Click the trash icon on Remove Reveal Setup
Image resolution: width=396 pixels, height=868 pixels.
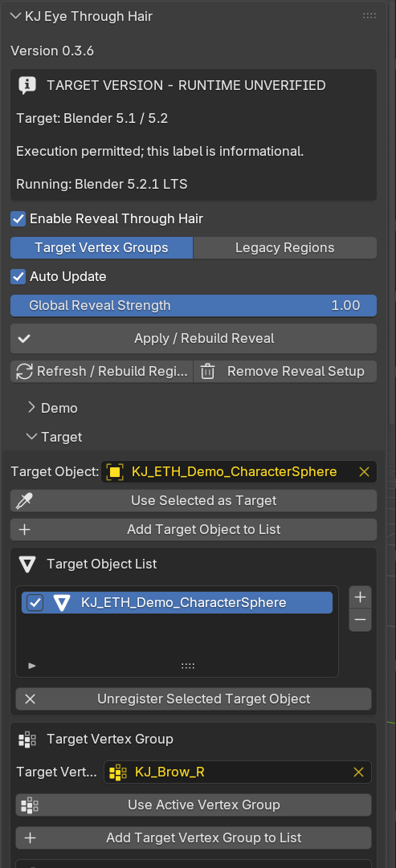point(207,372)
